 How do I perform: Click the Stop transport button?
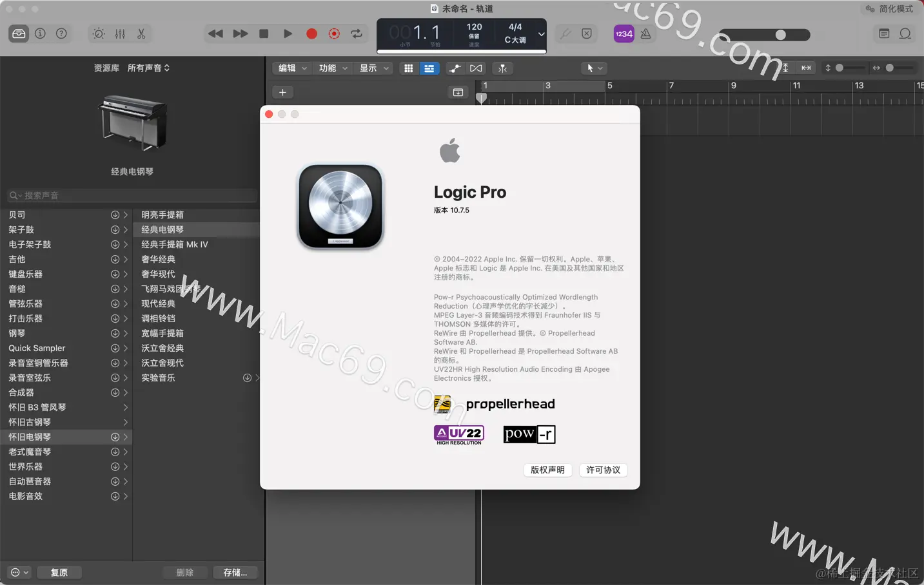tap(264, 34)
